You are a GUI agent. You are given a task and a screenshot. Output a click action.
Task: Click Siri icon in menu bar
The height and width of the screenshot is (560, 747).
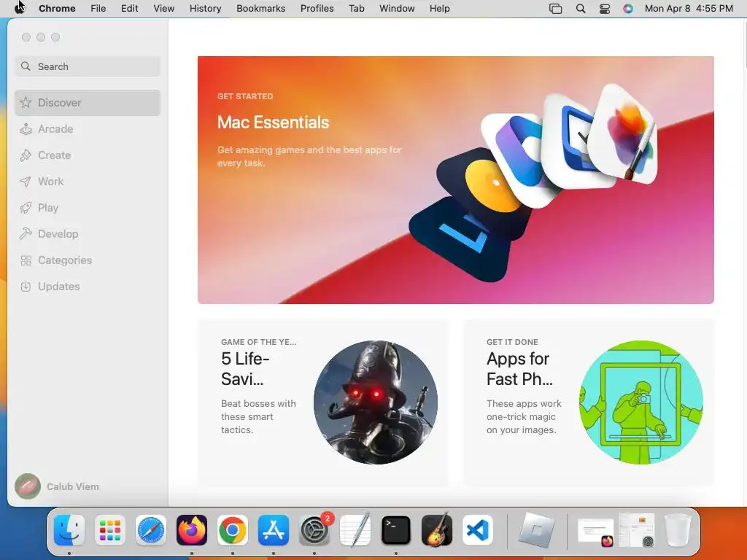(628, 9)
